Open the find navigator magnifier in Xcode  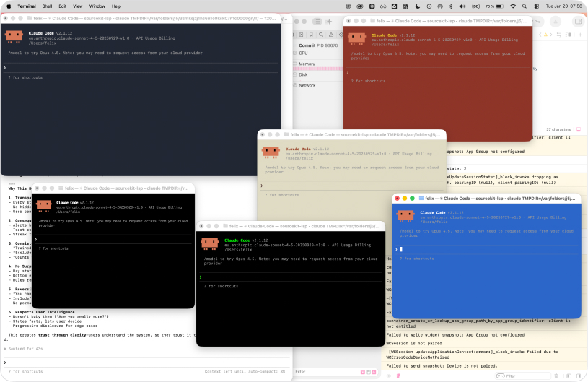321,35
